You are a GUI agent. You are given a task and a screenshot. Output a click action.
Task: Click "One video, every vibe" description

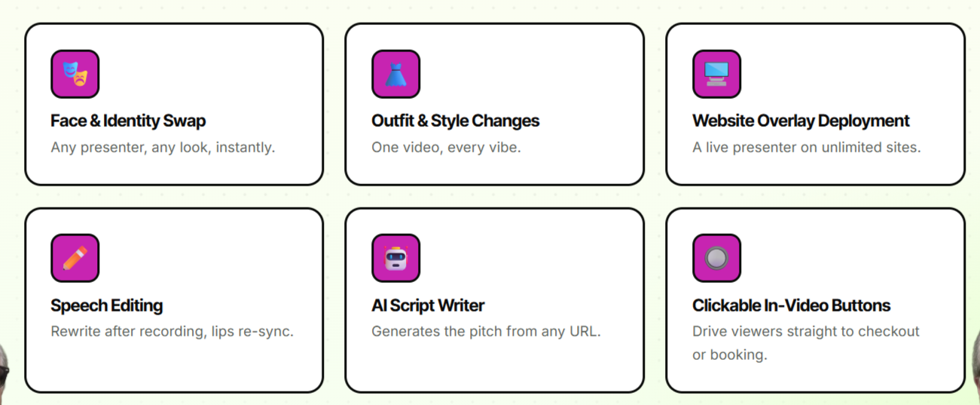446,148
